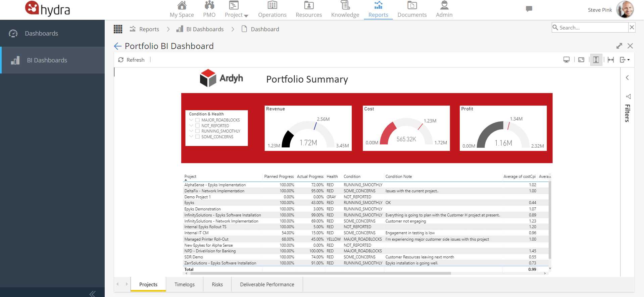This screenshot has height=297, width=644.
Task: Open the Deliverable Performance tab
Action: [x=267, y=284]
